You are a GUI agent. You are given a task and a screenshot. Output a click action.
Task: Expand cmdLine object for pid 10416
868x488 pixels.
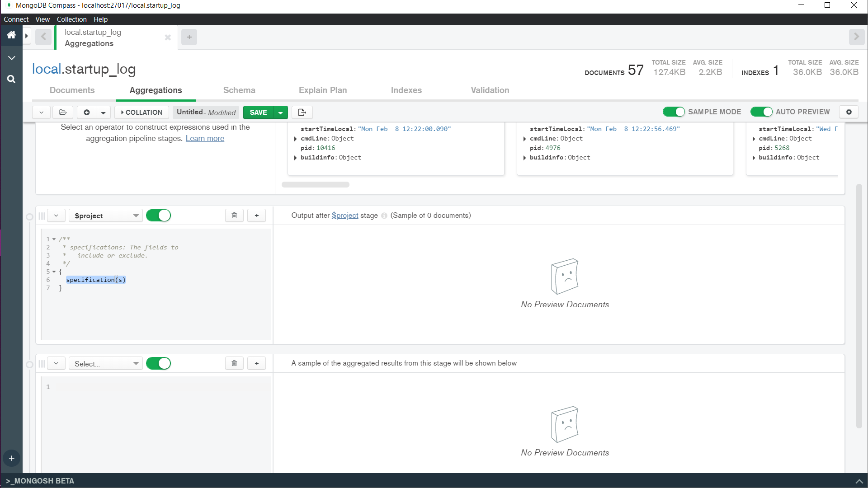(295, 139)
